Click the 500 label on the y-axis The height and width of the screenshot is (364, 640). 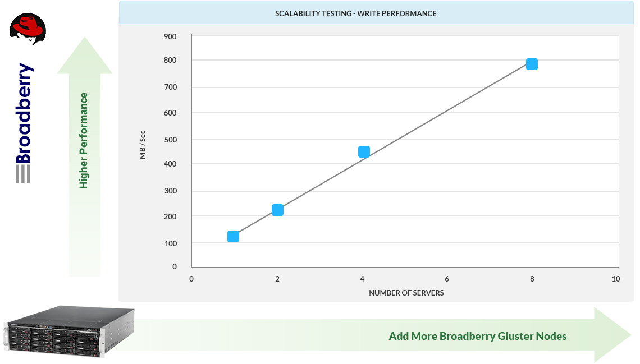click(170, 139)
